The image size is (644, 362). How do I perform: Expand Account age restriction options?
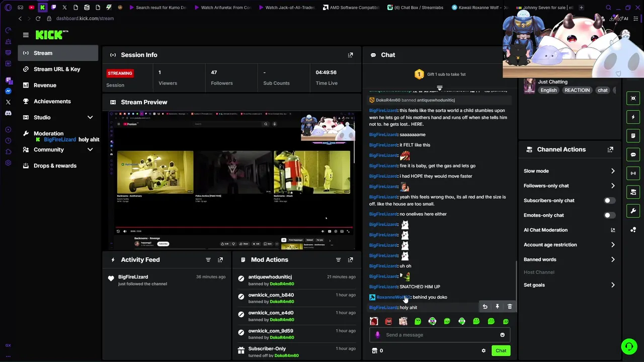(613, 245)
